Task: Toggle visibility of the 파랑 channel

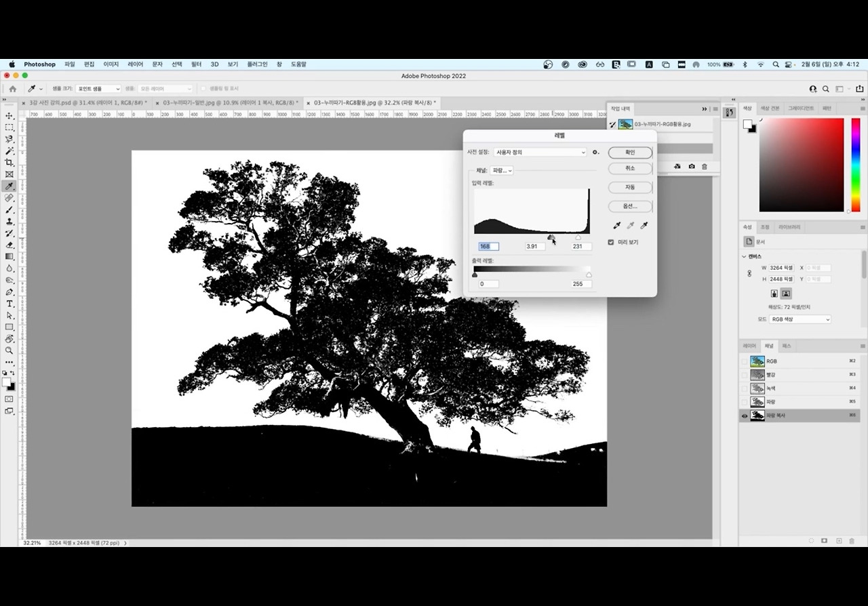Action: click(745, 402)
